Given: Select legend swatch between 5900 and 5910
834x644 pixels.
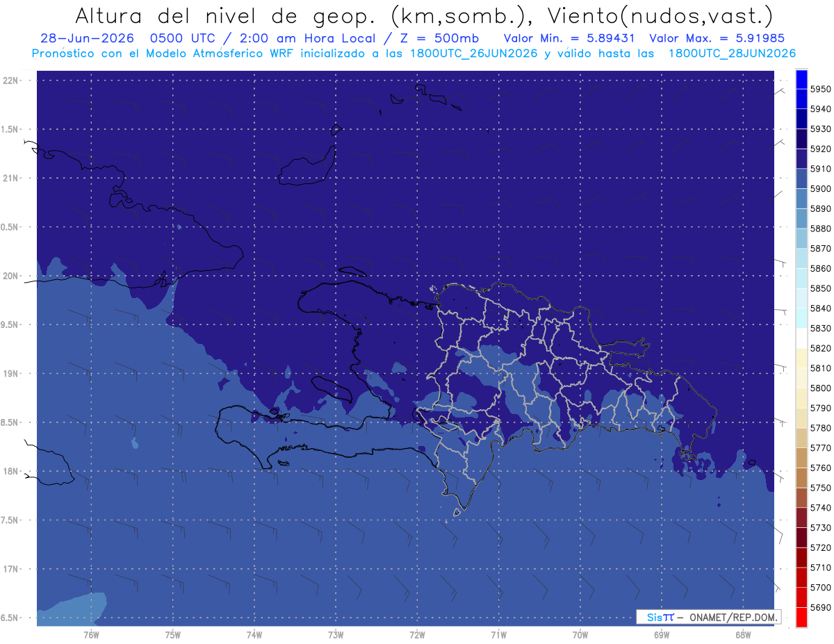Looking at the screenshot, I should pyautogui.click(x=801, y=179).
